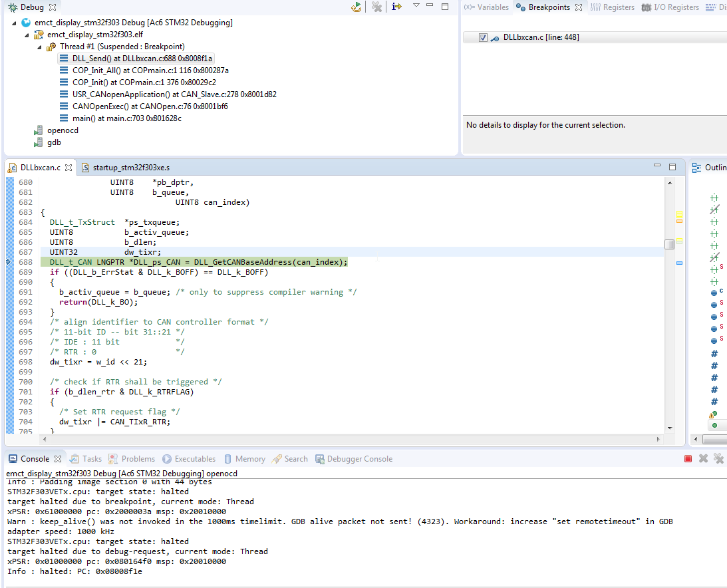This screenshot has width=727, height=588.
Task: Click Remove All Terminated icon in Debug view
Action: click(377, 7)
